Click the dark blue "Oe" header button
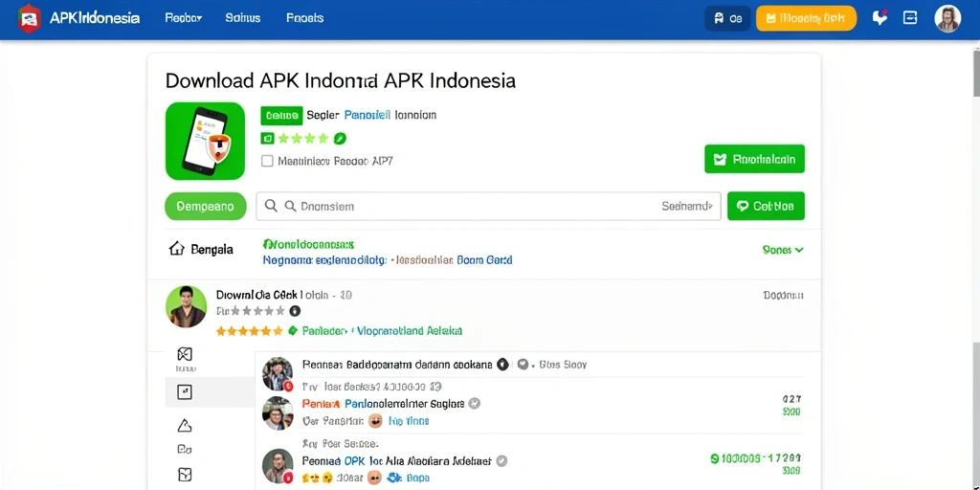This screenshot has height=490, width=980. pos(727,19)
